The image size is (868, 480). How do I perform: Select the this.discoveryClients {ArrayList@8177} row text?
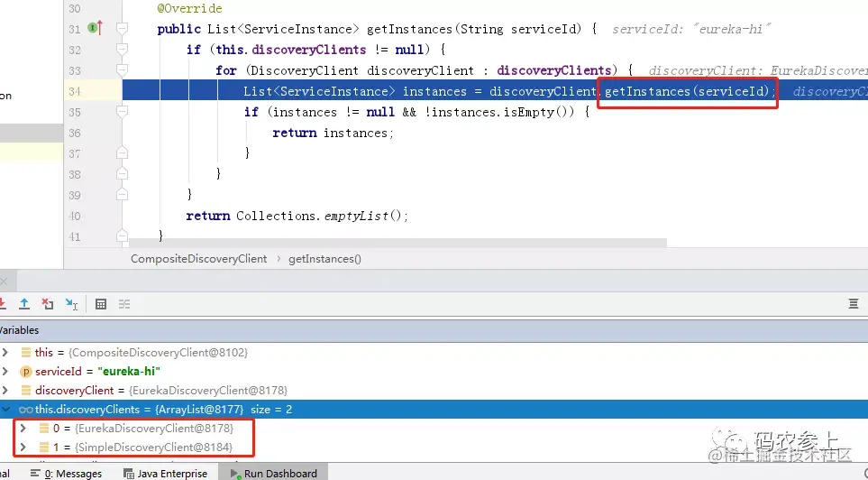pyautogui.click(x=163, y=410)
